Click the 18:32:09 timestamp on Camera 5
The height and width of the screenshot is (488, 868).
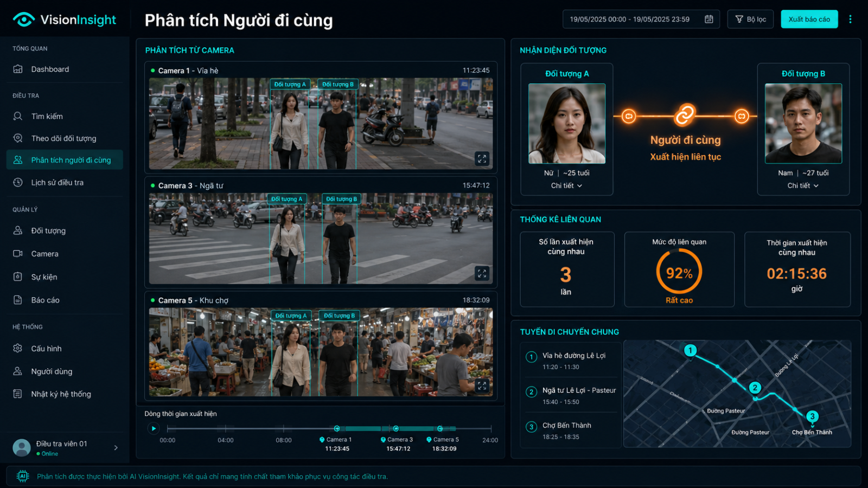tap(476, 300)
